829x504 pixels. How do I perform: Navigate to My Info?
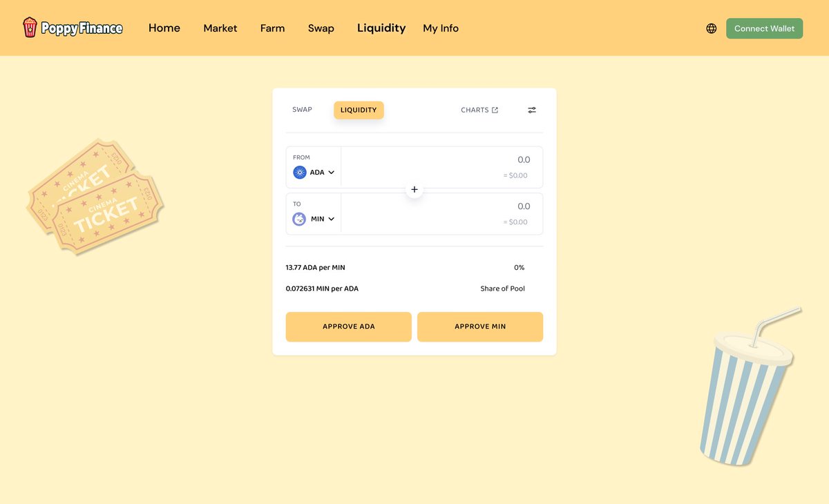click(x=441, y=28)
